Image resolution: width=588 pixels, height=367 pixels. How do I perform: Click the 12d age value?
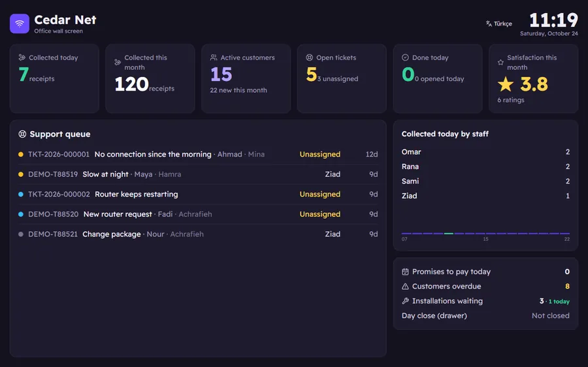pyautogui.click(x=372, y=154)
